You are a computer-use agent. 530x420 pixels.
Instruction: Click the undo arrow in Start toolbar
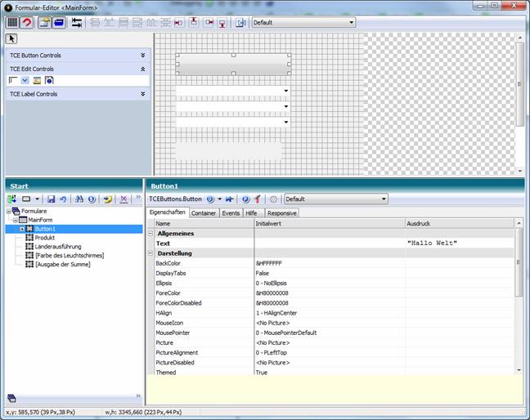pyautogui.click(x=63, y=199)
